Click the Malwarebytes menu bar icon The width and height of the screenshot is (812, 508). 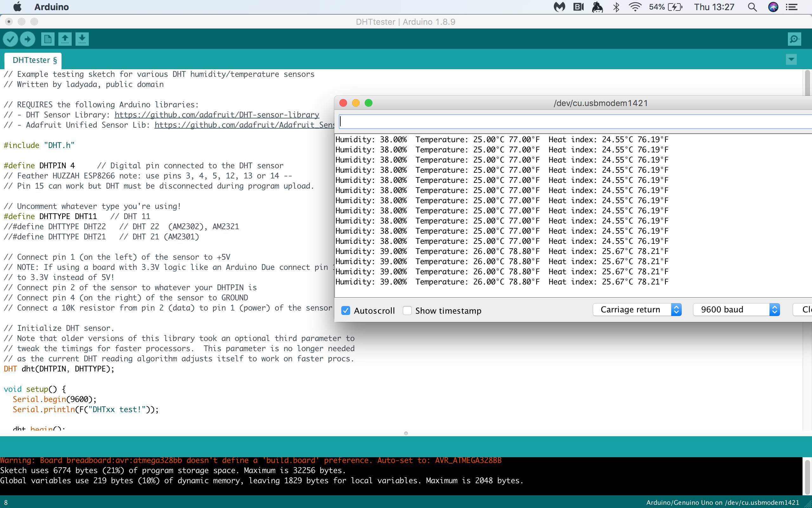point(559,7)
